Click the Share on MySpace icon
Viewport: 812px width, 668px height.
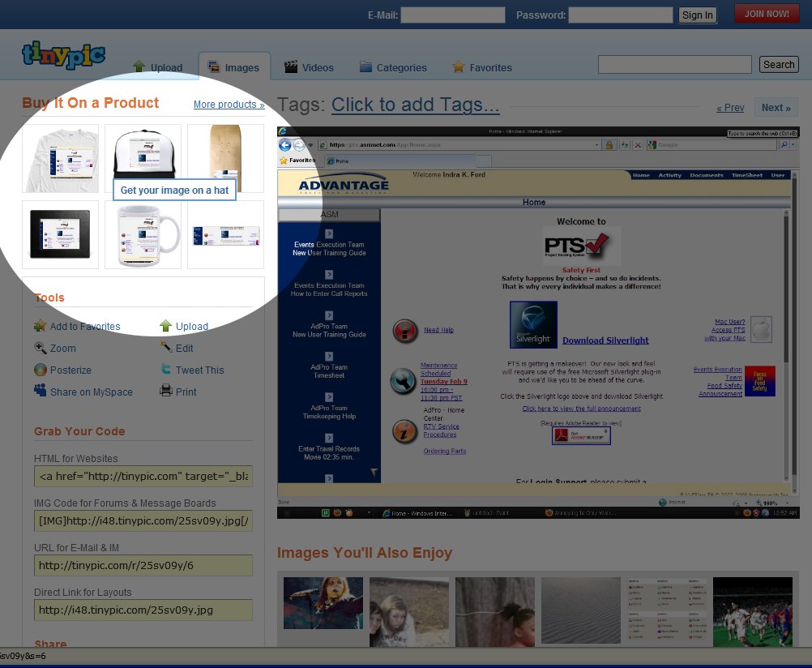[41, 391]
